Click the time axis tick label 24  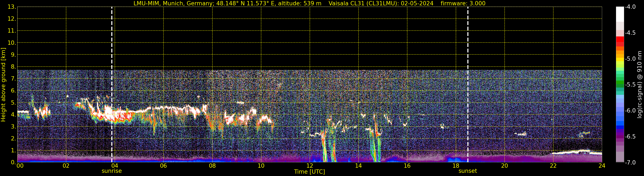602,166
